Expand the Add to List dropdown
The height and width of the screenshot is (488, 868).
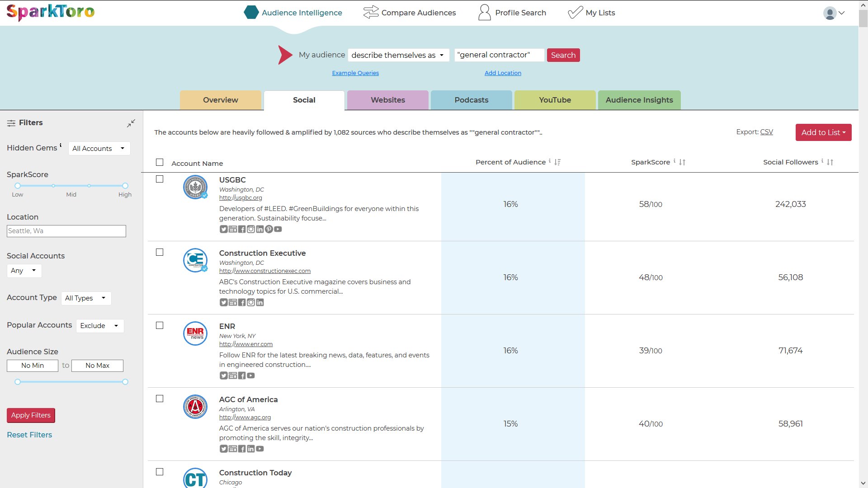pos(823,132)
